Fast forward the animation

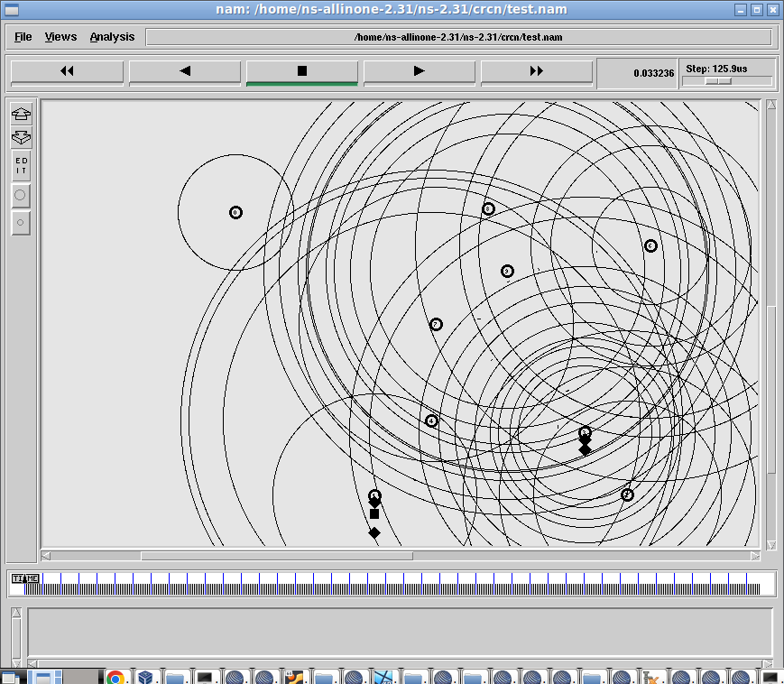pos(537,71)
